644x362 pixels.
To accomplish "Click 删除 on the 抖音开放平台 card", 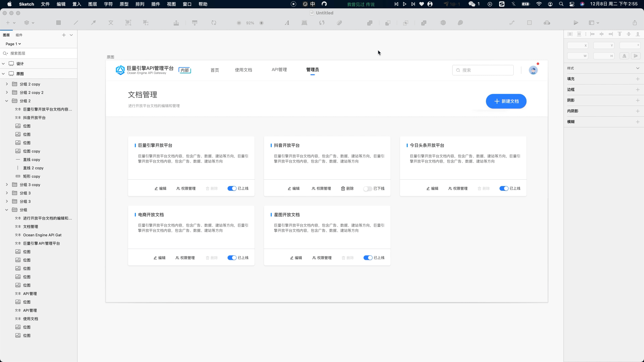I will coord(347,188).
